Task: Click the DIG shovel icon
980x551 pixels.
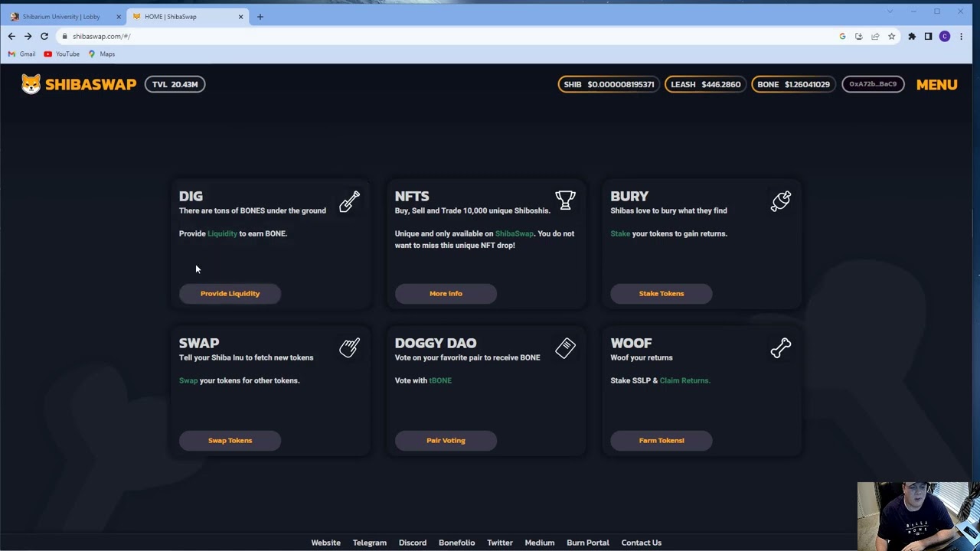Action: [x=349, y=201]
